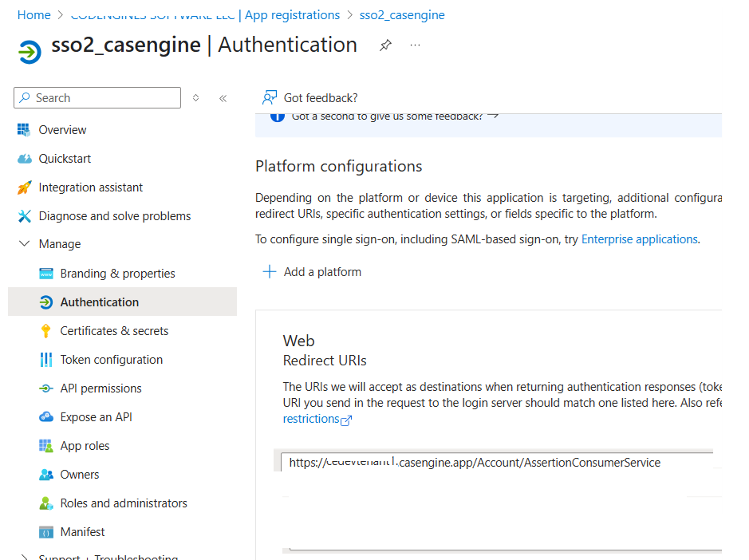The height and width of the screenshot is (560, 749).
Task: Click sso2_casengine breadcrumb link
Action: pos(402,15)
